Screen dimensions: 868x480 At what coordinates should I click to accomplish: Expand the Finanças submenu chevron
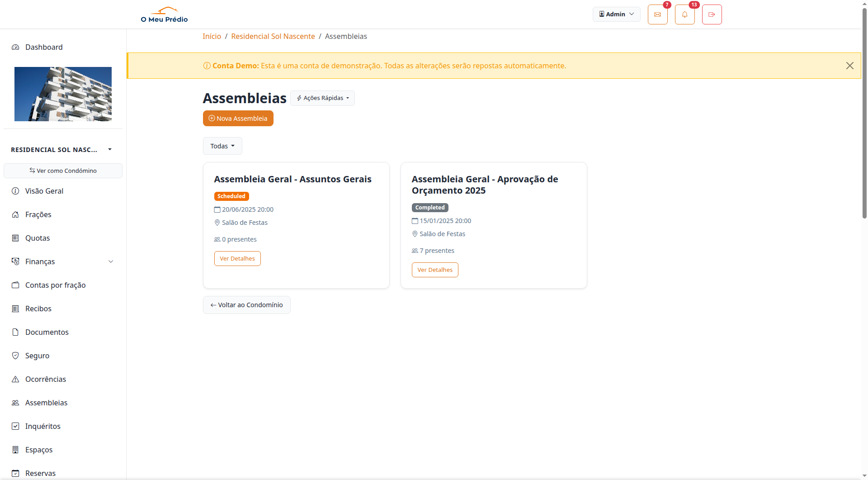111,261
